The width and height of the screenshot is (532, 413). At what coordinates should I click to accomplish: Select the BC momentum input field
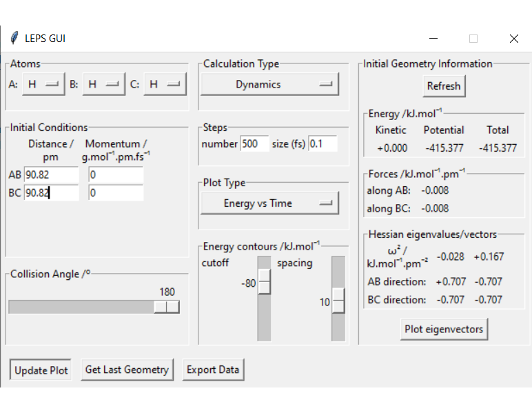[116, 193]
